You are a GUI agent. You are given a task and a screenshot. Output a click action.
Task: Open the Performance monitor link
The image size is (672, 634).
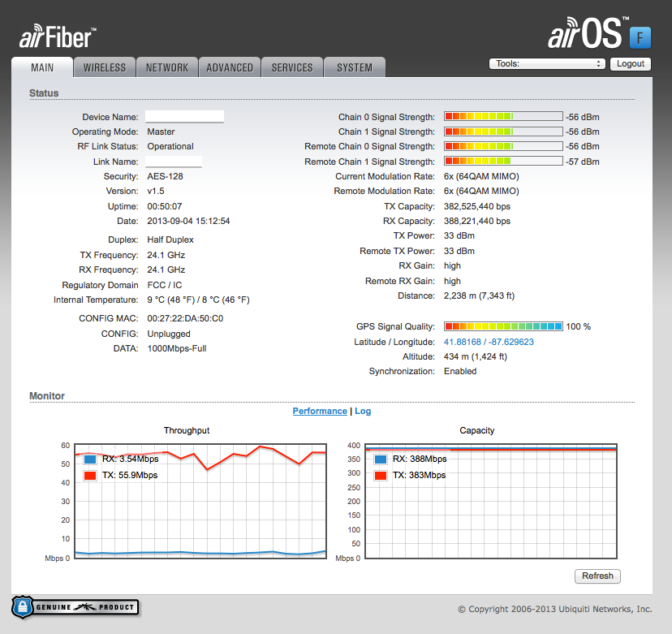pos(320,411)
